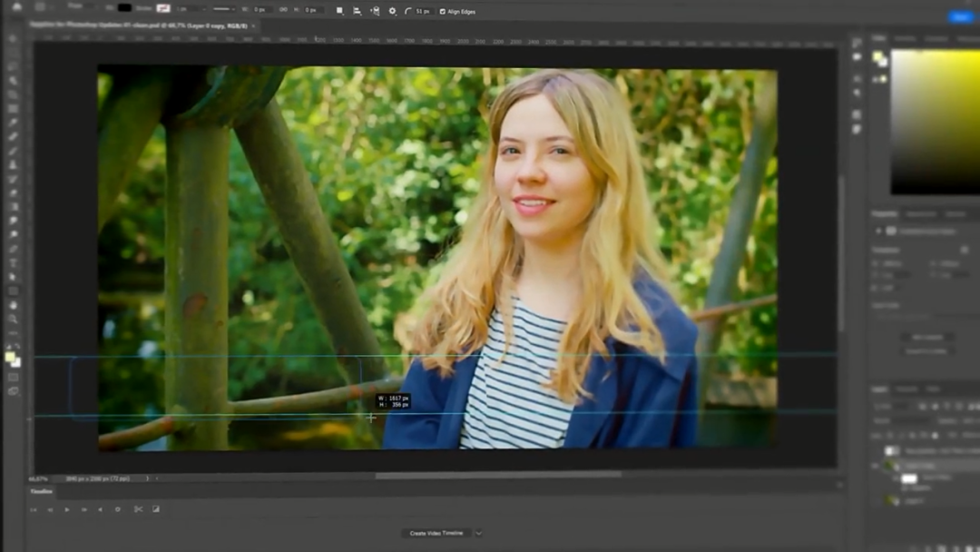Select the History Brush tool
980x552 pixels.
coord(13,179)
